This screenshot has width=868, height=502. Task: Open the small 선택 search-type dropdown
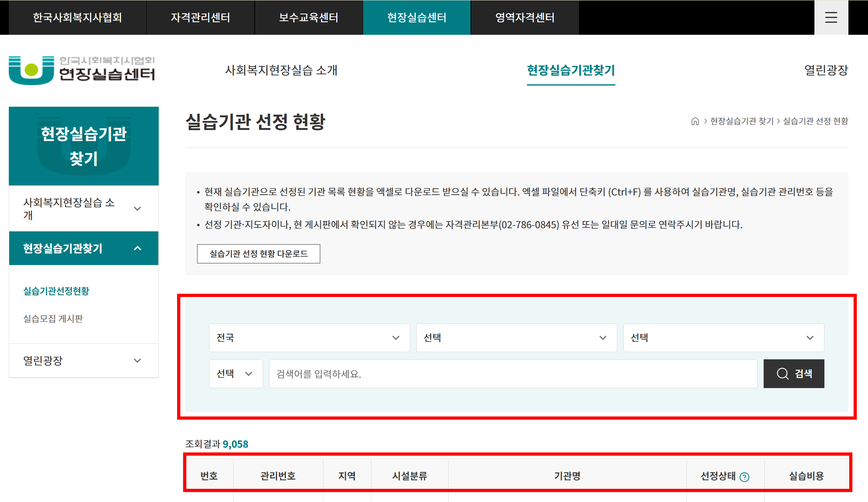tap(235, 373)
